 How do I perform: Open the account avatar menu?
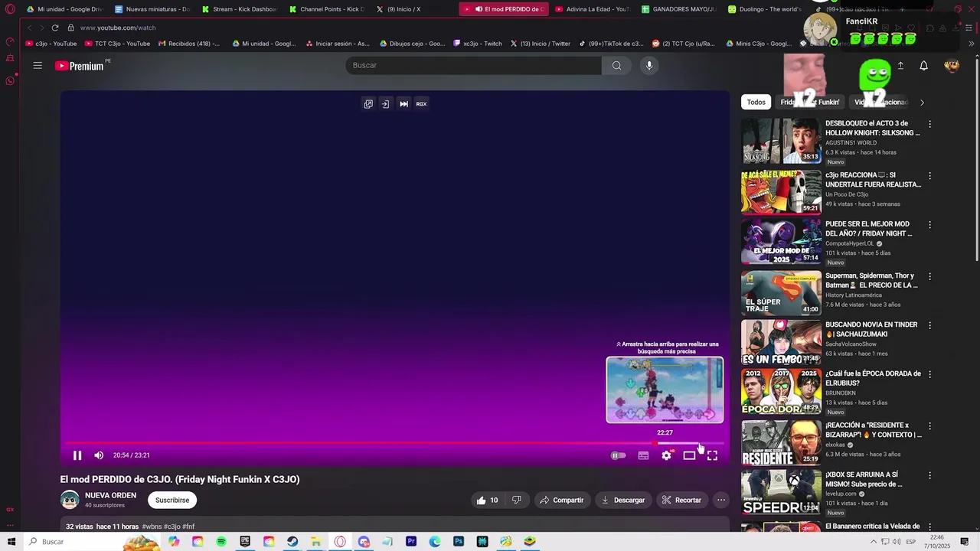952,66
